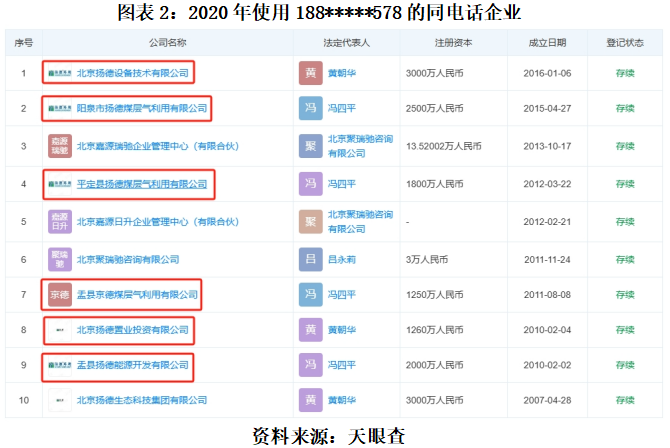Open representative 冯四平 in row 4
This screenshot has width=670, height=448.
click(342, 184)
